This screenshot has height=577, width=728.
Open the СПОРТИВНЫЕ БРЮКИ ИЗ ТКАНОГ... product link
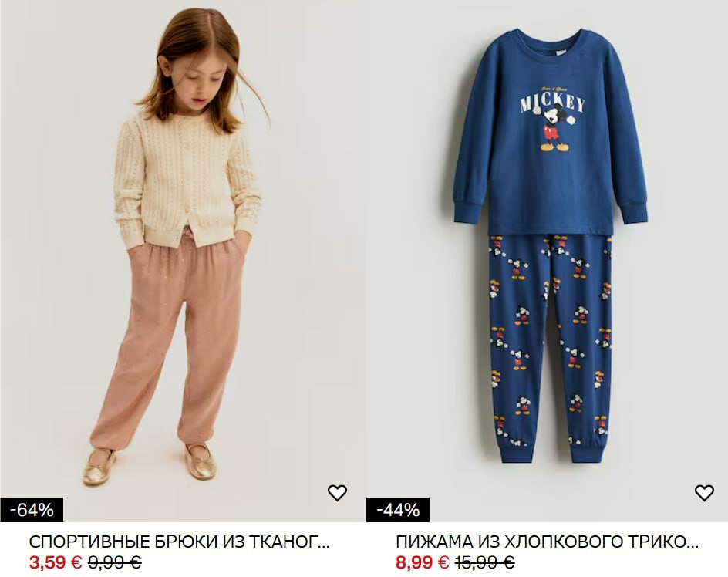pos(179,542)
